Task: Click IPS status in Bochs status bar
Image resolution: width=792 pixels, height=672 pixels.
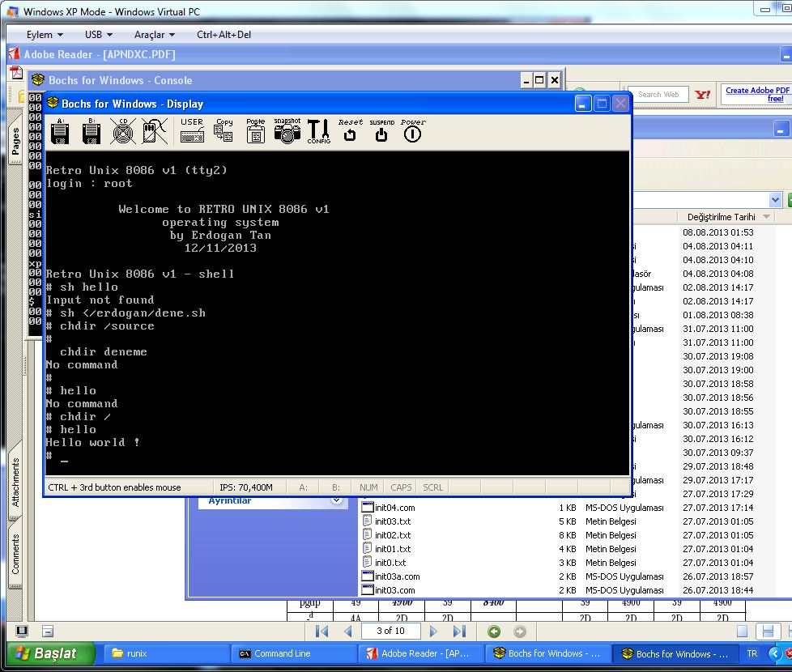Action: (246, 487)
